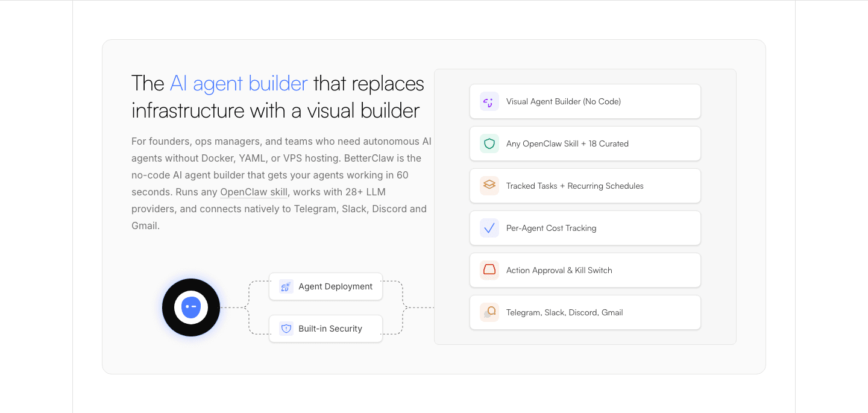This screenshot has height=413, width=868.
Task: Click Tracked Tasks + Recurring Schedules text
Action: [575, 186]
